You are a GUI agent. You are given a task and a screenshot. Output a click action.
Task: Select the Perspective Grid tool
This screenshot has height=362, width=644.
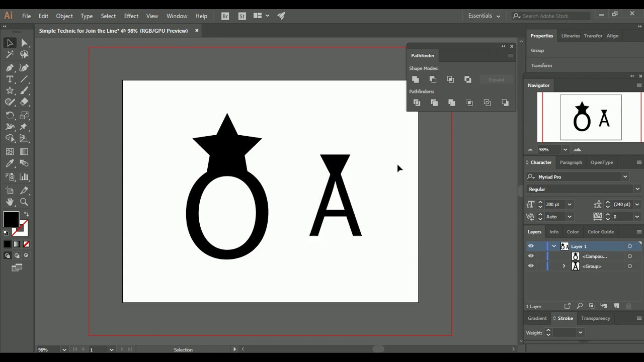pos(24,138)
